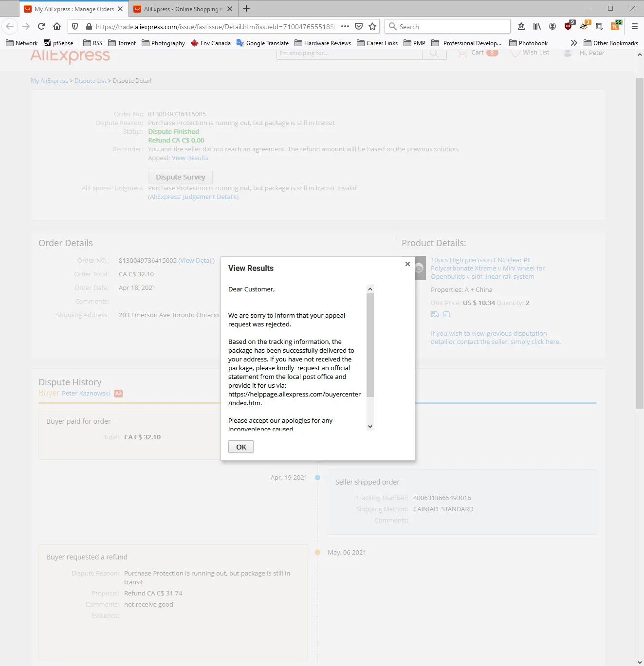Click the browser Back arrow button
Viewport: 644px width, 666px height.
tap(10, 26)
